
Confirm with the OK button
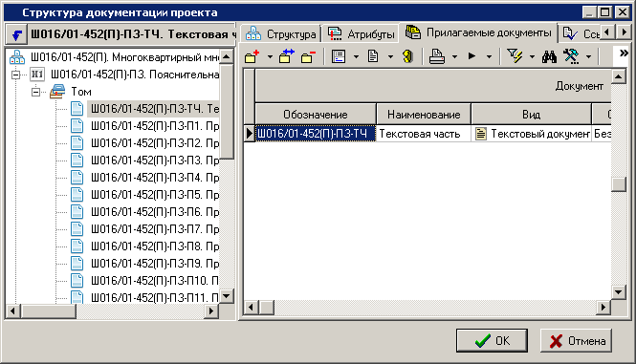point(492,340)
